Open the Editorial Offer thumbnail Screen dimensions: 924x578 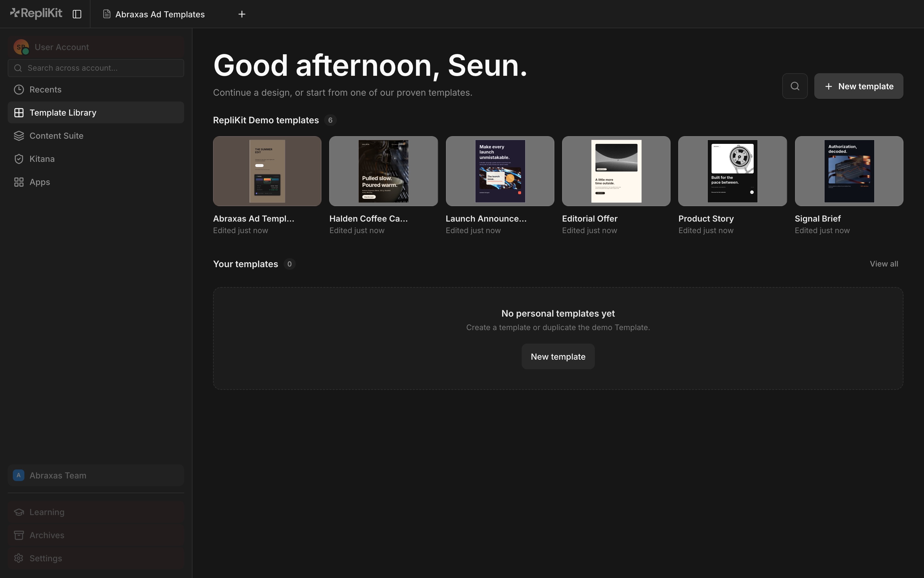(616, 171)
